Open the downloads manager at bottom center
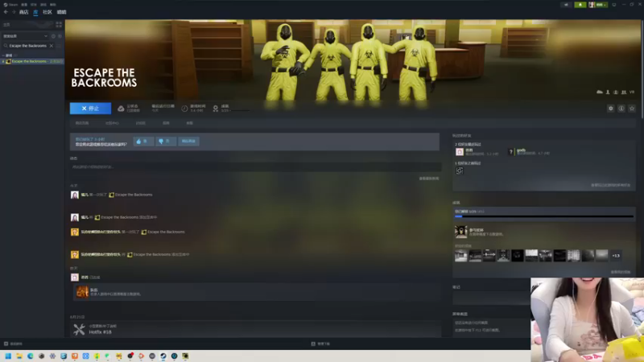The height and width of the screenshot is (362, 644). (320, 343)
